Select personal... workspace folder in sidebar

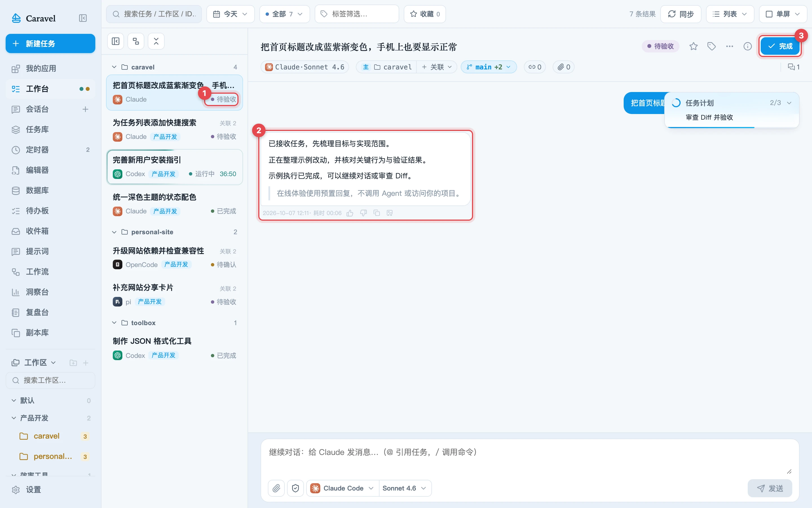tap(54, 456)
